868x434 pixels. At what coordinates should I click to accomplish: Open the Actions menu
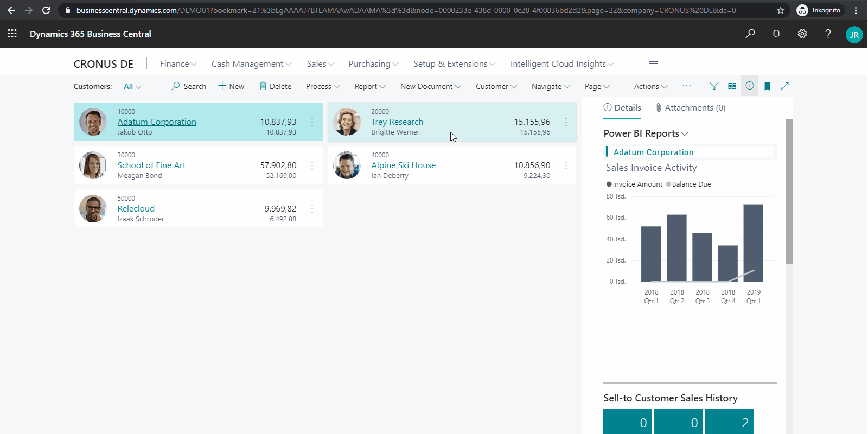tap(651, 86)
